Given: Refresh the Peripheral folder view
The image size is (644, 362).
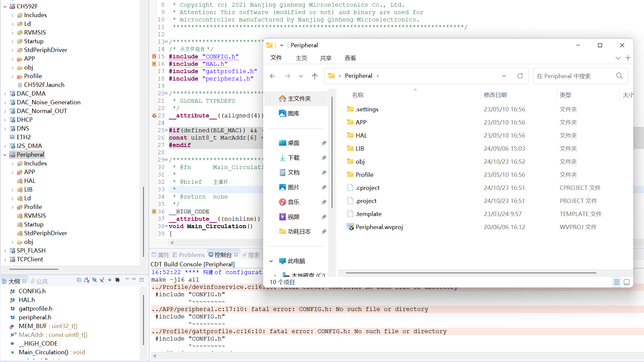Looking at the screenshot, I should [x=520, y=76].
